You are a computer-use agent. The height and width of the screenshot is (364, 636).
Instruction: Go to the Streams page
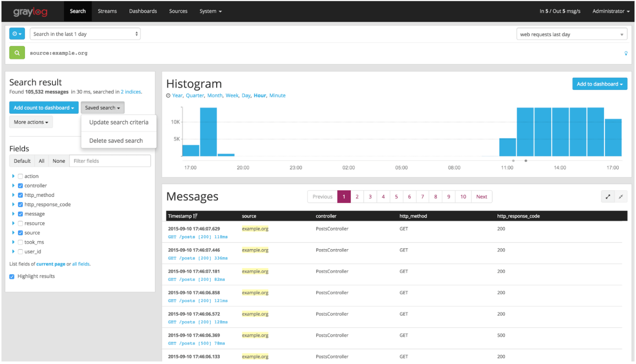[107, 11]
